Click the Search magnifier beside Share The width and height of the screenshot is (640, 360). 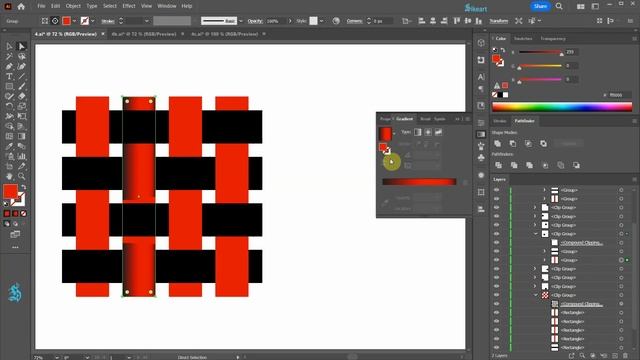(x=559, y=7)
